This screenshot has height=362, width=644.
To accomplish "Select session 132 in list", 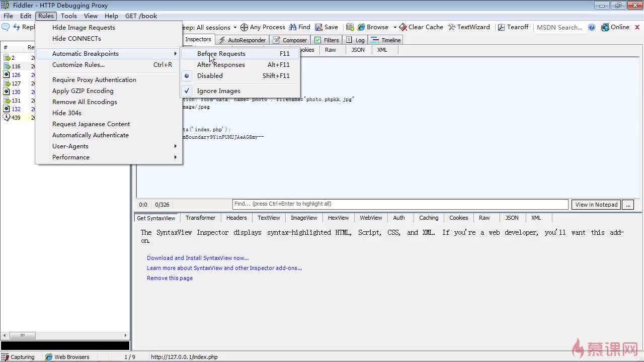I will point(18,109).
